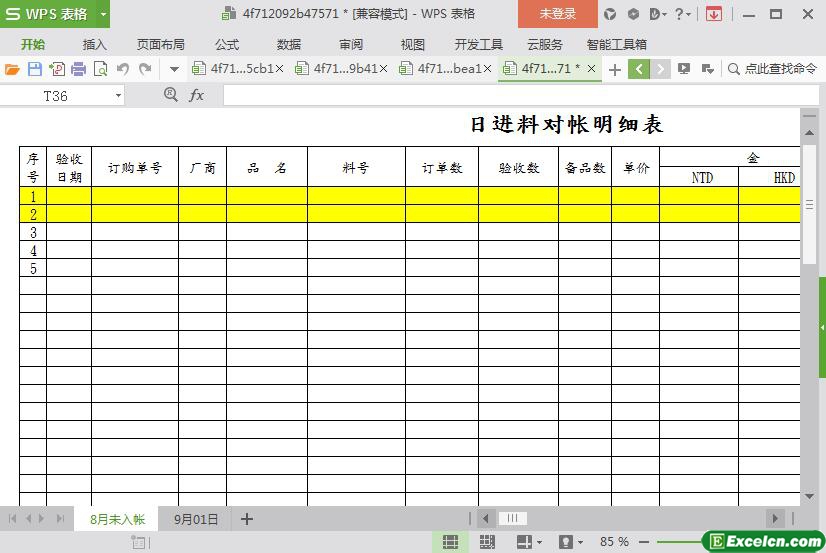Close the 4f71...9b41 document tab
The width and height of the screenshot is (826, 553).
(x=384, y=69)
